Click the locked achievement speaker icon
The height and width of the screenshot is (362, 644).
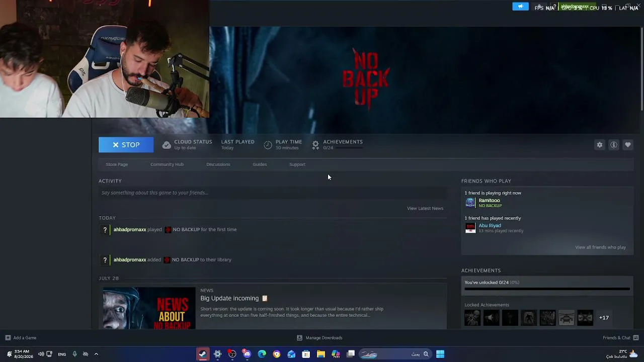[x=492, y=318]
